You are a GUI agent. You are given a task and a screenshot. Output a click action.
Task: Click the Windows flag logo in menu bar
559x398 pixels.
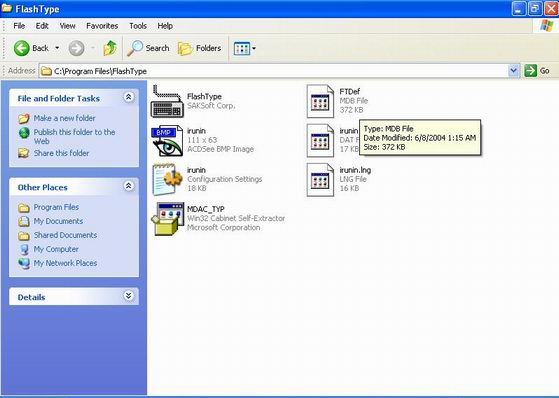pyautogui.click(x=547, y=26)
